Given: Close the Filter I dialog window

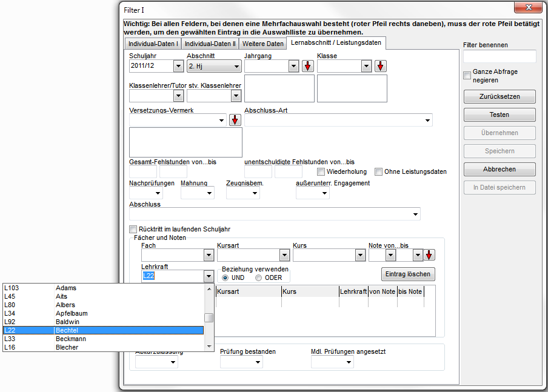Looking at the screenshot, I should point(528,8).
